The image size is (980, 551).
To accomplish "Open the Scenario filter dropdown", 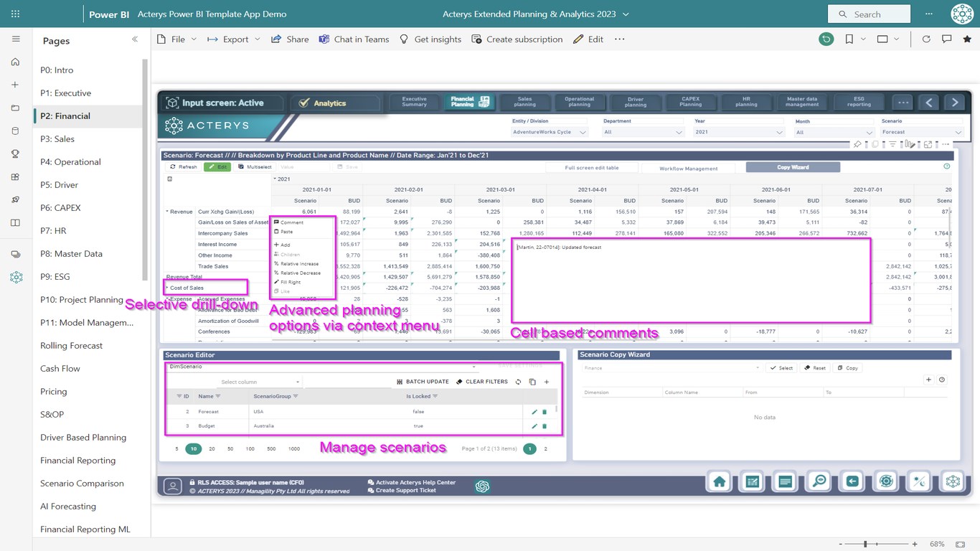I will click(922, 132).
